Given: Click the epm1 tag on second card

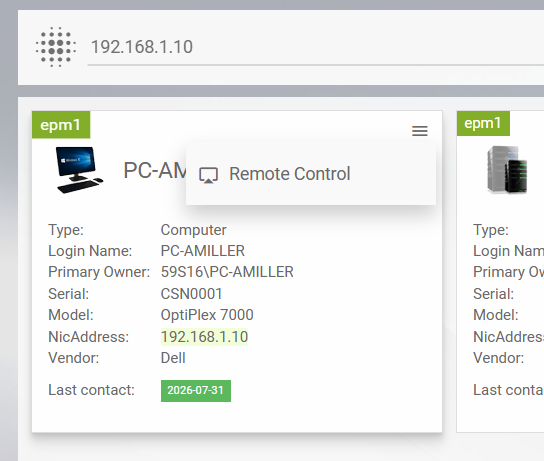Looking at the screenshot, I should coord(483,123).
